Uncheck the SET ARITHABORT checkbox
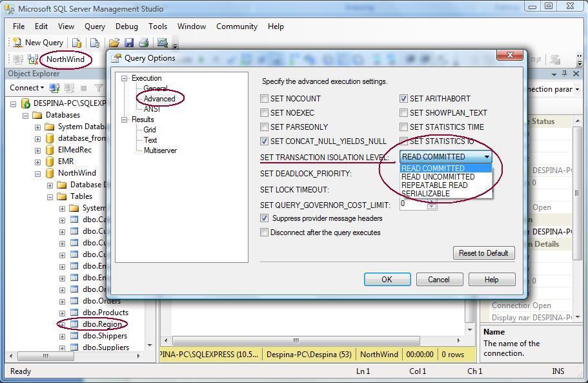 [x=403, y=99]
